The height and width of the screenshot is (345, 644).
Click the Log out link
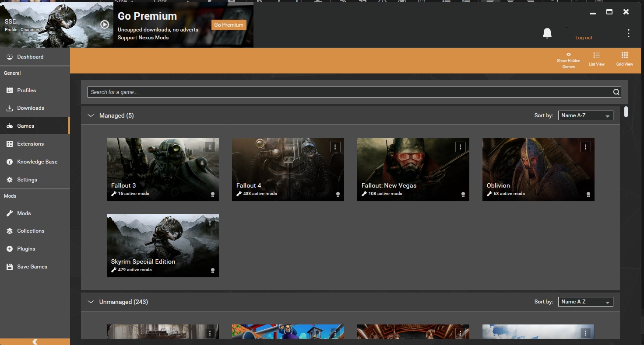[x=584, y=38]
